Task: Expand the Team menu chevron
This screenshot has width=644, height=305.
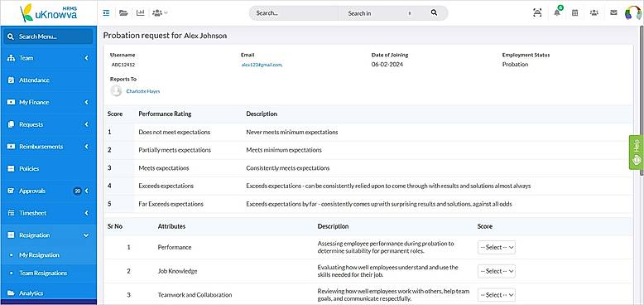Action: tap(87, 58)
